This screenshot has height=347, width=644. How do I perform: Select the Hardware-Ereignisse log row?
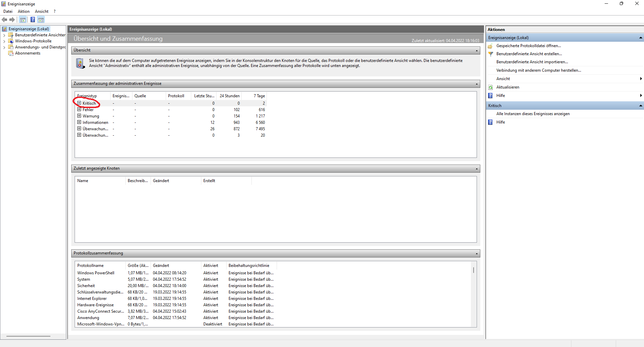175,305
